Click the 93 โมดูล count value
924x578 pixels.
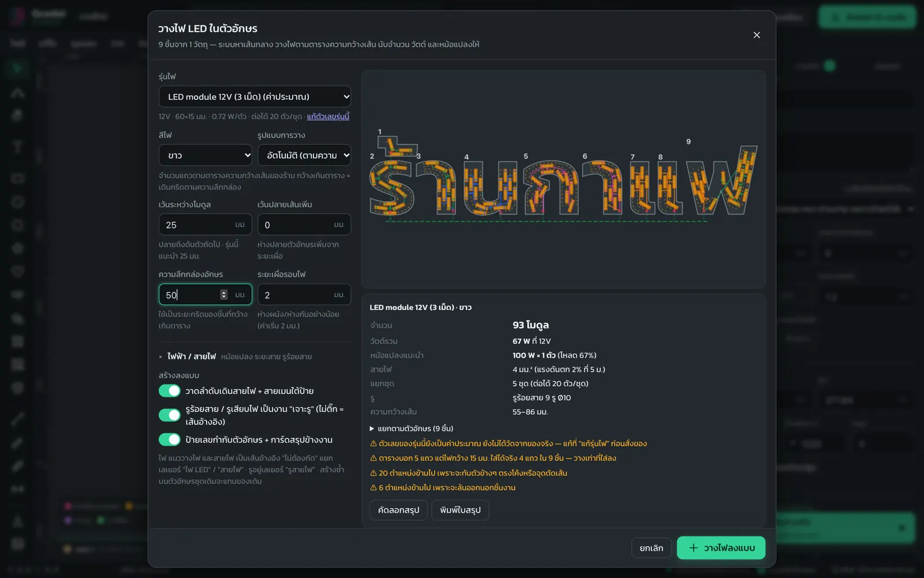(531, 325)
